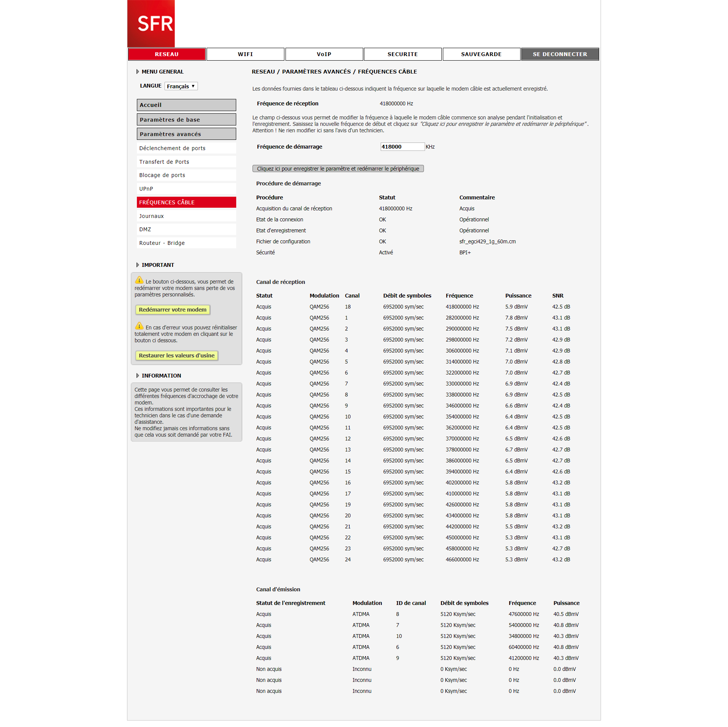Switch to the WIFI tab
Viewport: 728px width, 727px height.
(245, 54)
